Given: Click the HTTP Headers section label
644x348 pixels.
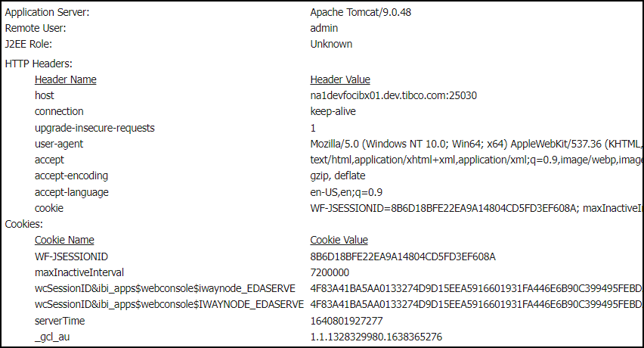Looking at the screenshot, I should coord(39,64).
